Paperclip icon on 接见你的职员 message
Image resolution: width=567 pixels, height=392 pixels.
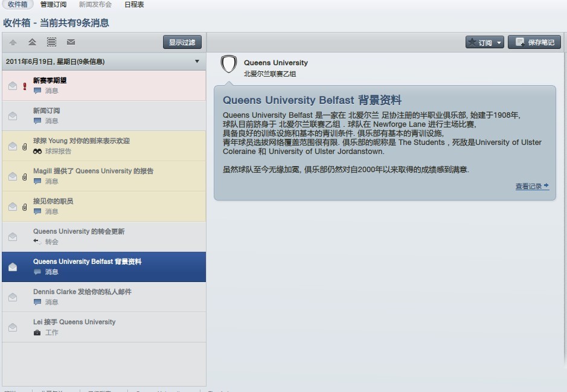click(x=25, y=207)
